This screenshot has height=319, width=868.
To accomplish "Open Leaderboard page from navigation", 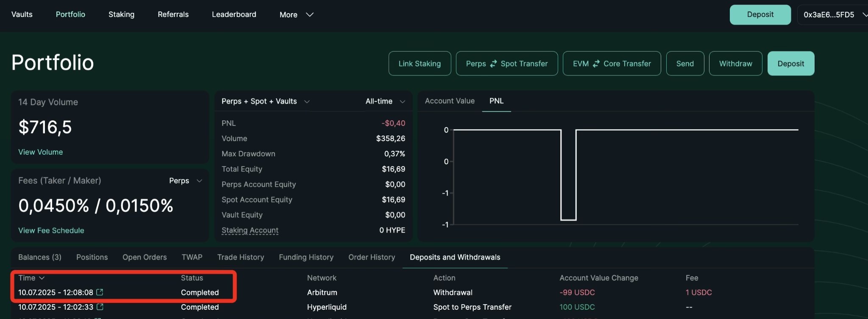I will coord(234,14).
